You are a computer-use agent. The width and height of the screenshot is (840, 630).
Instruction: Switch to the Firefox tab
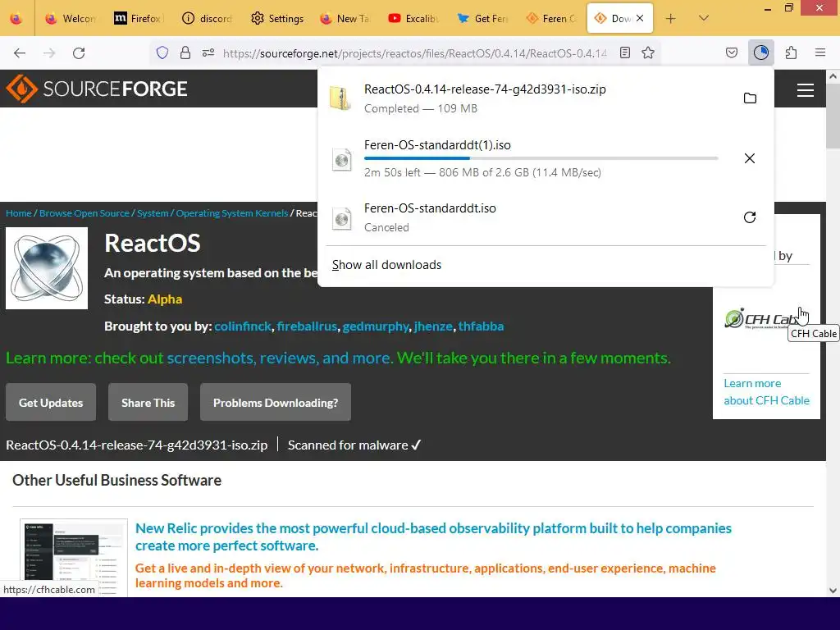tap(139, 19)
